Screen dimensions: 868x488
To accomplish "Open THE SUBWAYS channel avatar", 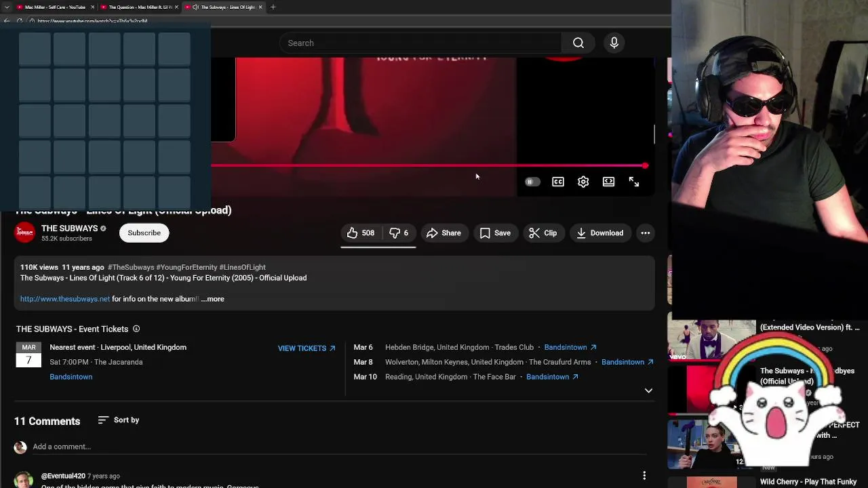I will pyautogui.click(x=25, y=232).
